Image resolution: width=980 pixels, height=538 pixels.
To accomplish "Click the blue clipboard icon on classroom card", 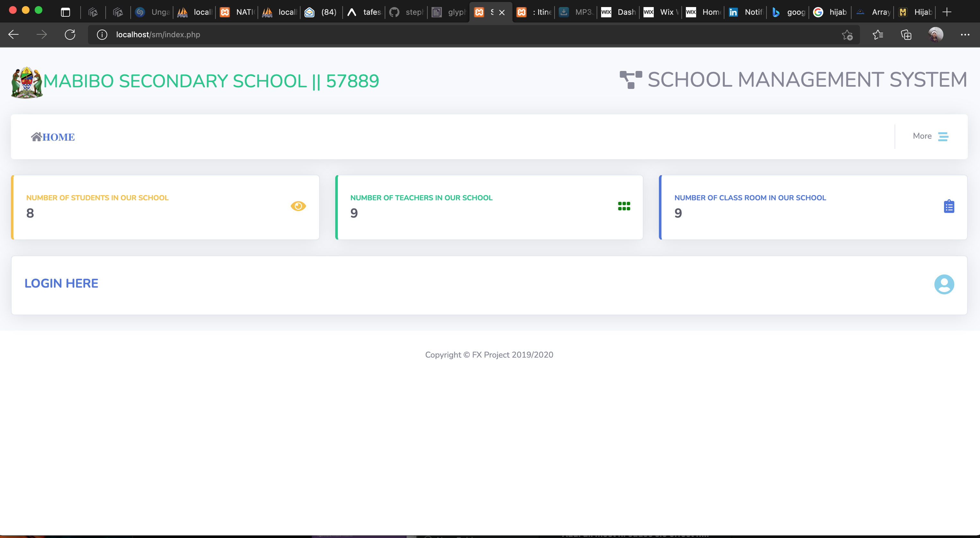I will [x=949, y=206].
